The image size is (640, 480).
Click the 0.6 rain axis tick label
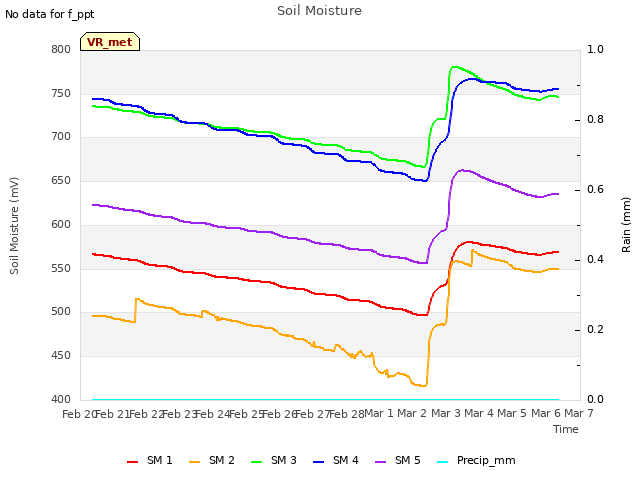click(595, 189)
